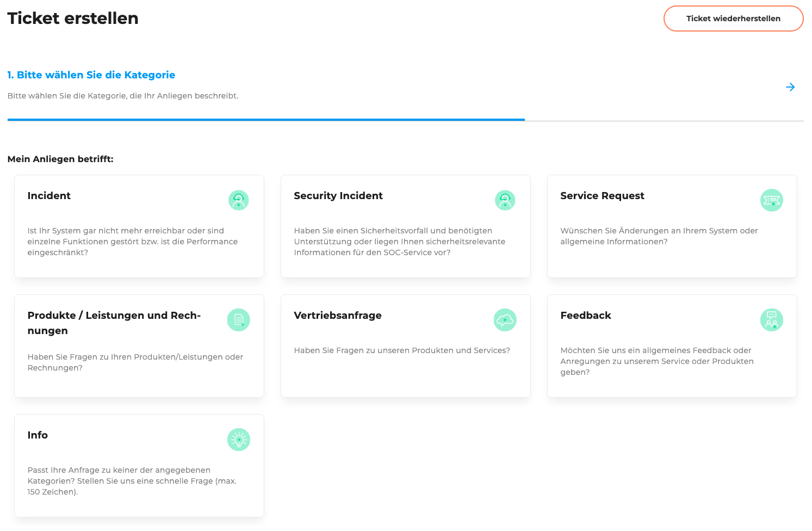Expand step 1 Bitte wählen Sie die Kategorie
Viewport: 812px width, 531px height.
pyautogui.click(x=91, y=75)
